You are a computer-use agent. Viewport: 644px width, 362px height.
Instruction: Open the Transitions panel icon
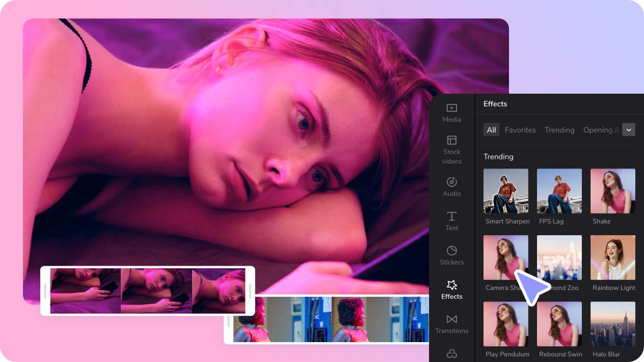[x=451, y=319]
